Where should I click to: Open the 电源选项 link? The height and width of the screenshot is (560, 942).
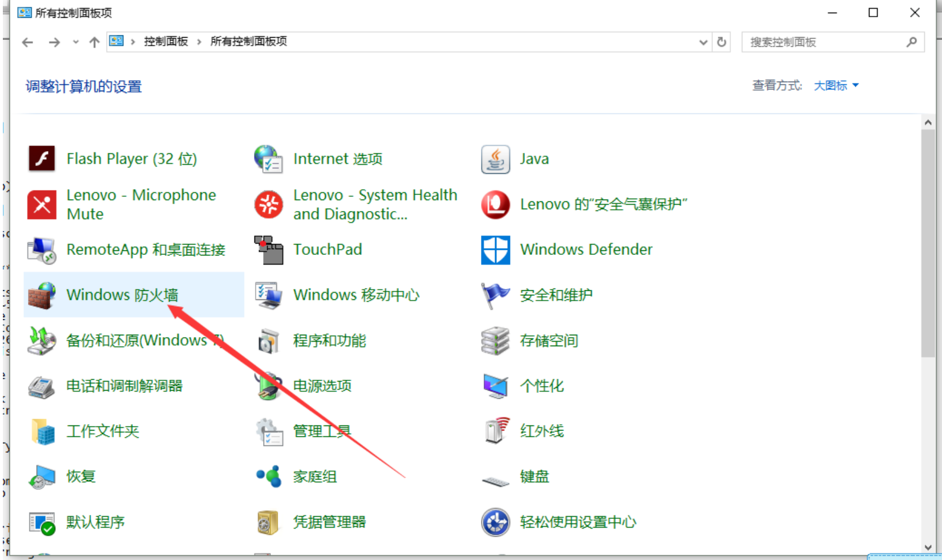tap(322, 386)
